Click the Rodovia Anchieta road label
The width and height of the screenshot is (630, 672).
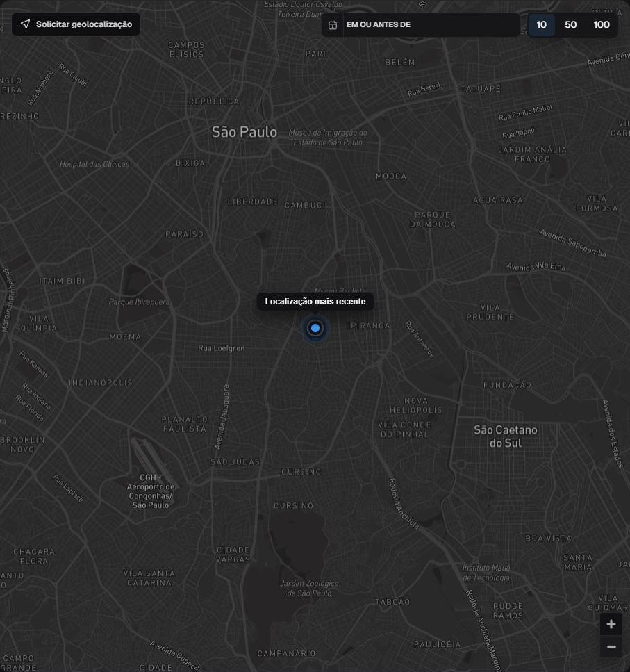404,504
